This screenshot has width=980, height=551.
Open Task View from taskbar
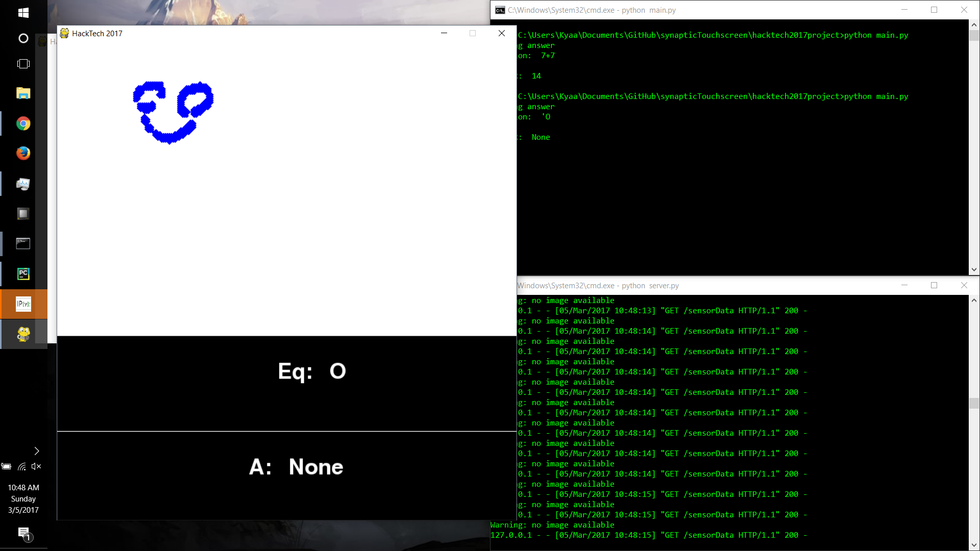pos(23,64)
